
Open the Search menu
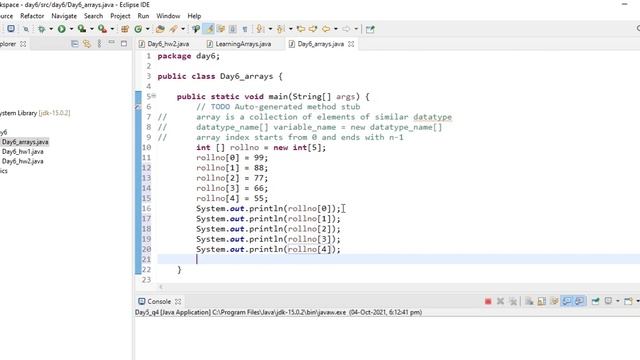click(93, 16)
